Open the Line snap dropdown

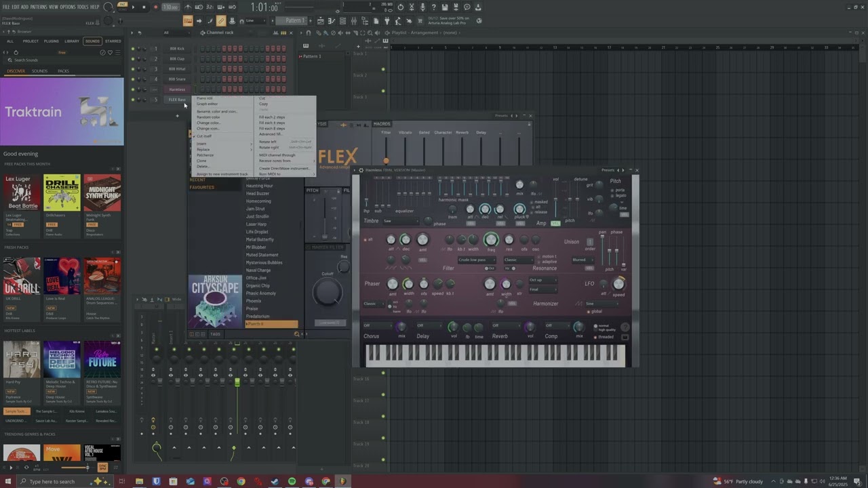point(255,20)
